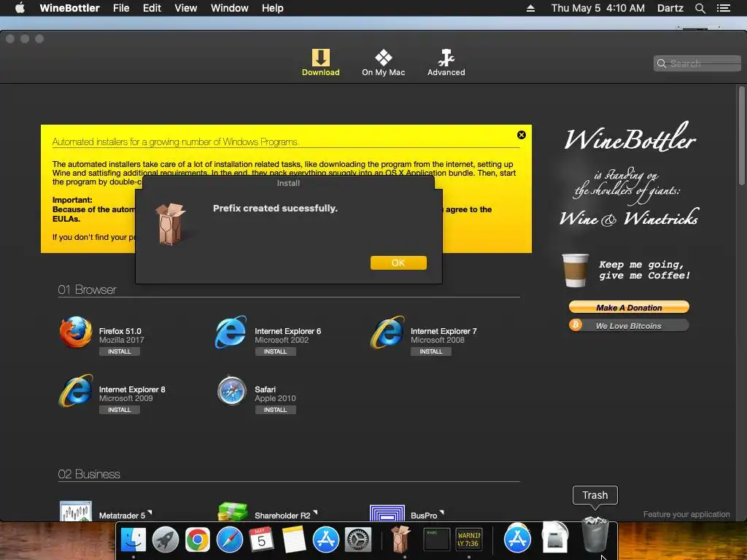Open the Terminal exec icon in dock

point(436,539)
